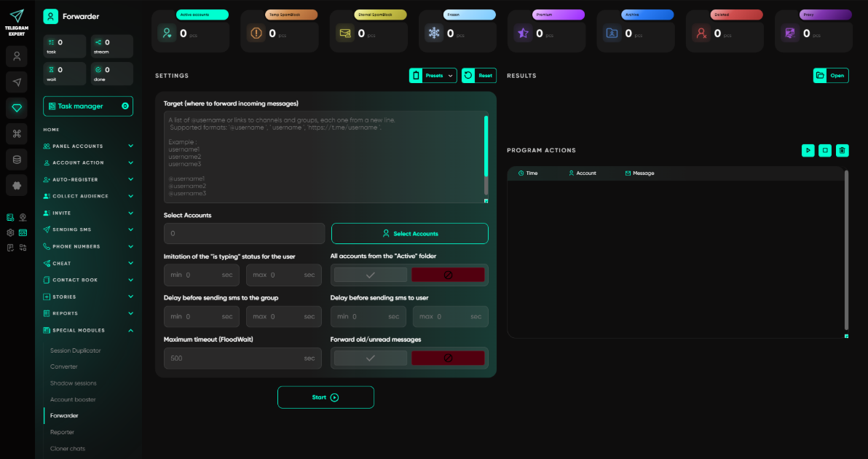Click the Temp SpamBlock warning icon
The width and height of the screenshot is (868, 459).
tap(256, 34)
